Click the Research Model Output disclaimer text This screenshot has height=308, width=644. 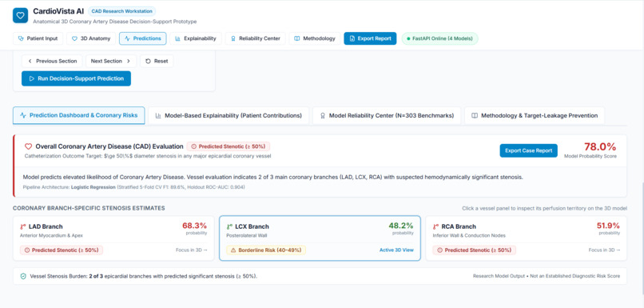pyautogui.click(x=547, y=276)
